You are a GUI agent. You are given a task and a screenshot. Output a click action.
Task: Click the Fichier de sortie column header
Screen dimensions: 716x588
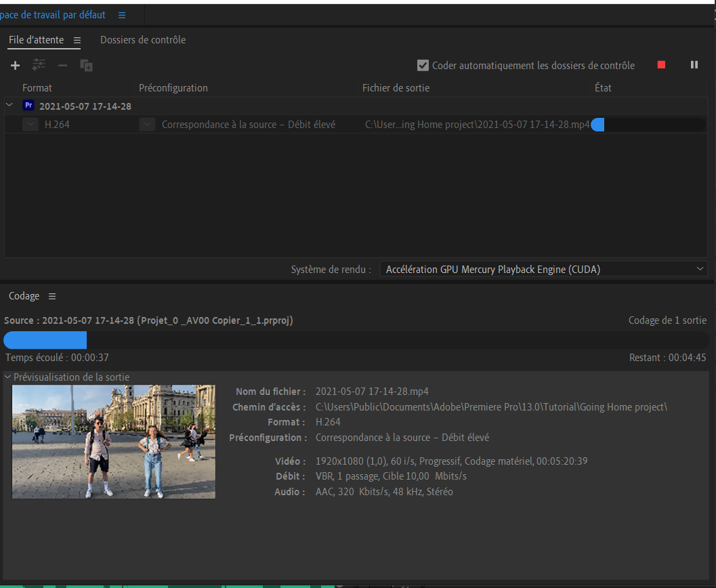tap(396, 88)
